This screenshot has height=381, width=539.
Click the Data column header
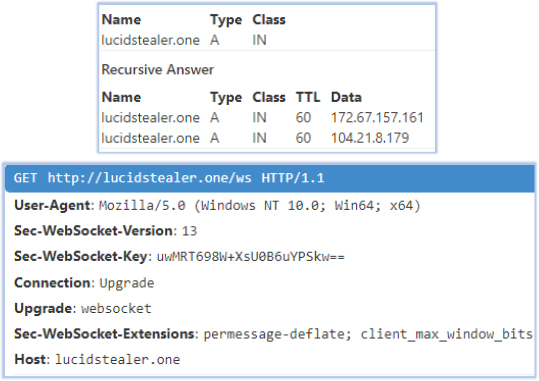pos(346,97)
